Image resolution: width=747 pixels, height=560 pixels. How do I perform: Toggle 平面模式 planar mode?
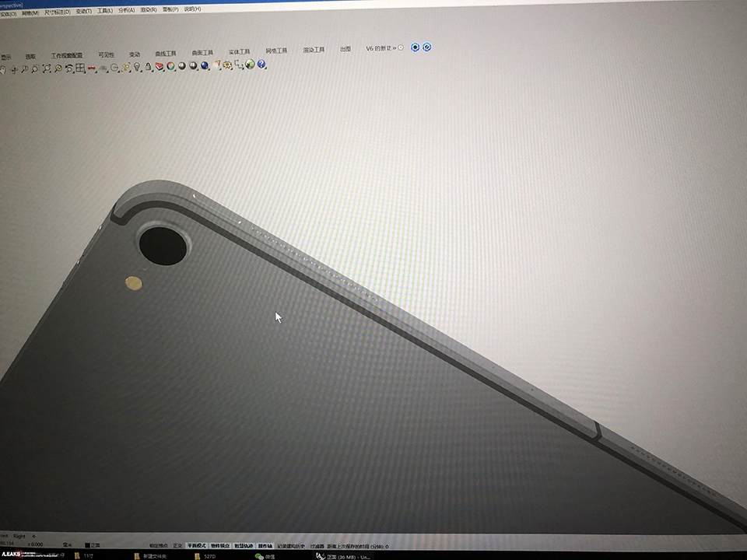pos(196,546)
